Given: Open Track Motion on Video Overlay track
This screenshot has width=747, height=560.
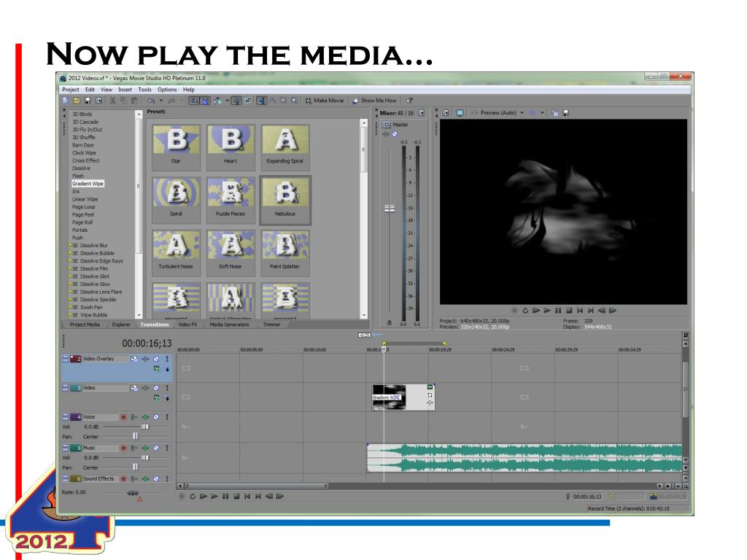Looking at the screenshot, I should 134,359.
